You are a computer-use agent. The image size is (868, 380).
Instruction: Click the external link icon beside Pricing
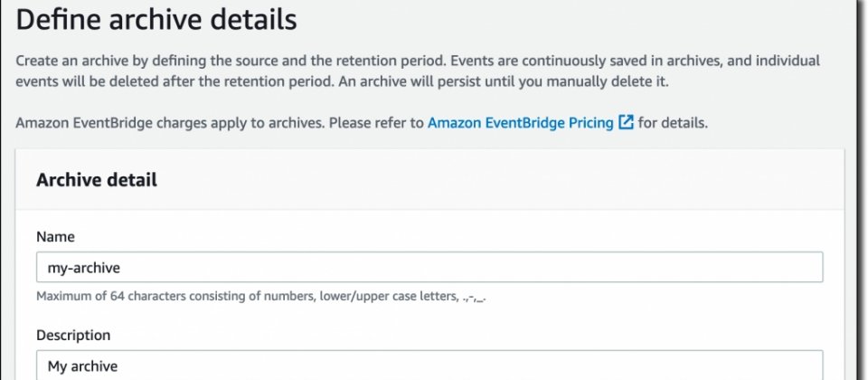(626, 122)
